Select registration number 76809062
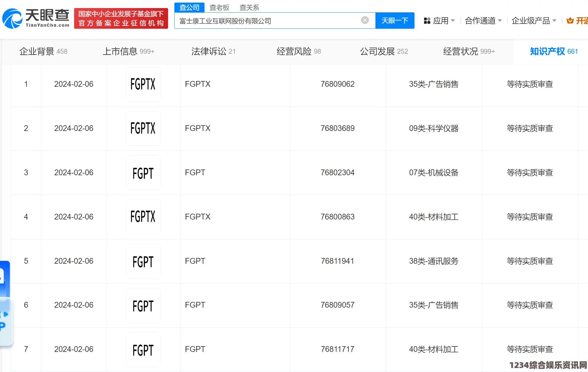The height and width of the screenshot is (372, 588). [338, 84]
